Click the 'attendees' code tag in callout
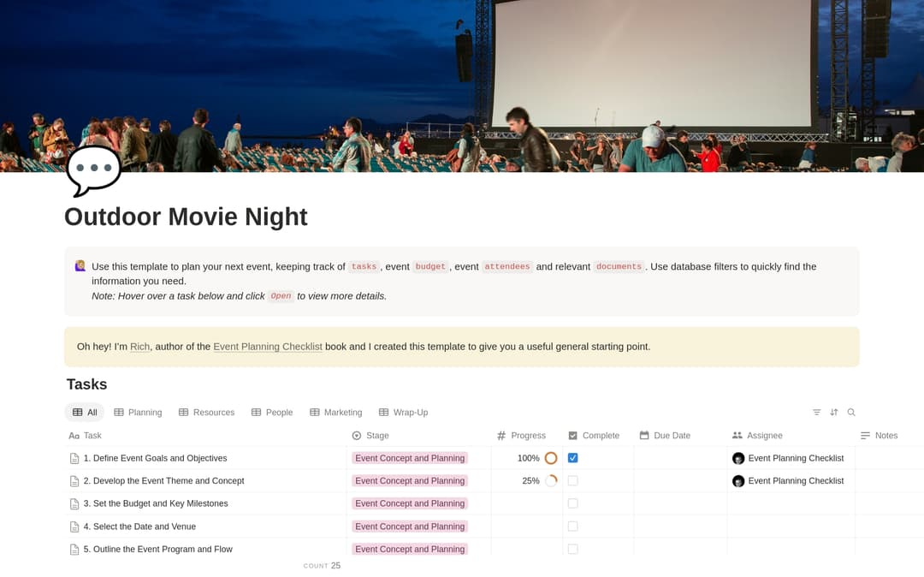 pyautogui.click(x=506, y=266)
